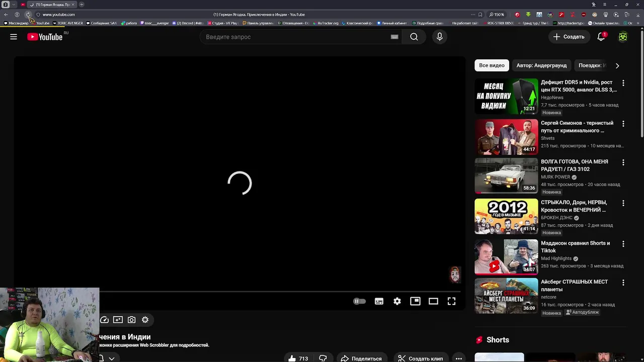Image resolution: width=644 pixels, height=362 pixels.
Task: Click the playback speed gauge icon
Action: click(104, 320)
